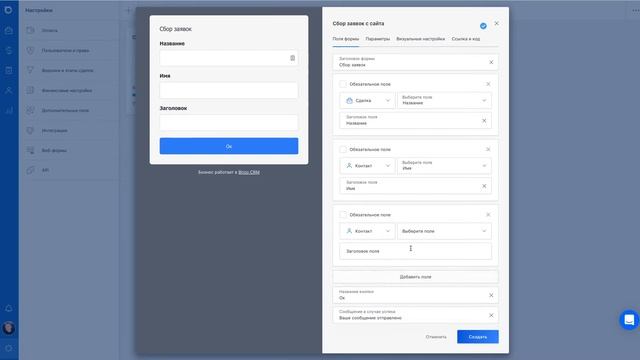The width and height of the screenshot is (640, 360).
Task: Clear the Название кнопки field with X
Action: coord(491,295)
